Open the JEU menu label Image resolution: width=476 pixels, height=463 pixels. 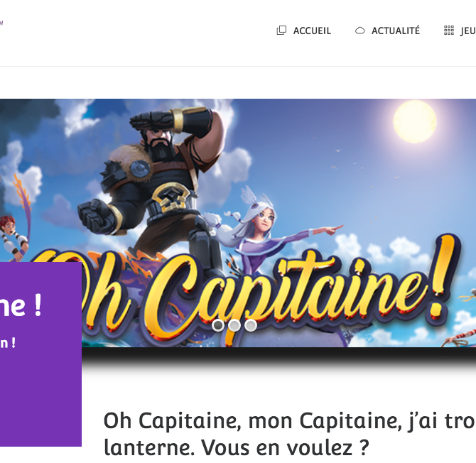[468, 31]
